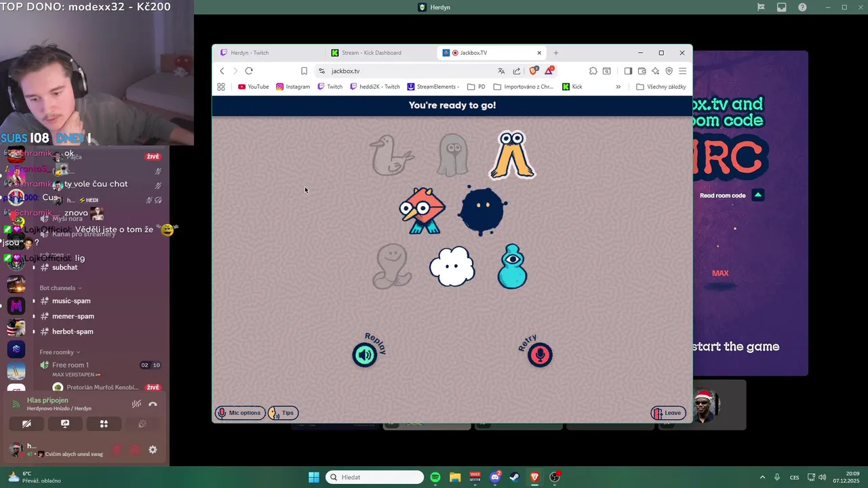Open StreamElements bookmark
The width and height of the screenshot is (868, 488).
pos(433,87)
